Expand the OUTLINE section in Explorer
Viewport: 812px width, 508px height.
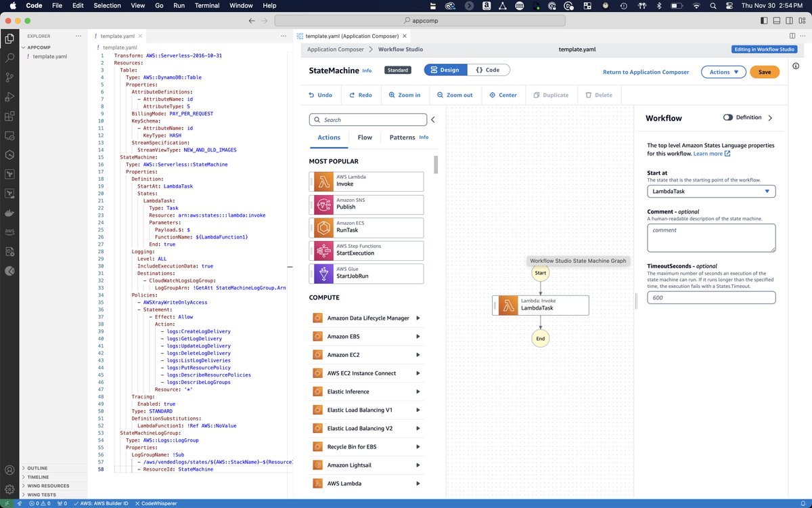click(x=53, y=468)
